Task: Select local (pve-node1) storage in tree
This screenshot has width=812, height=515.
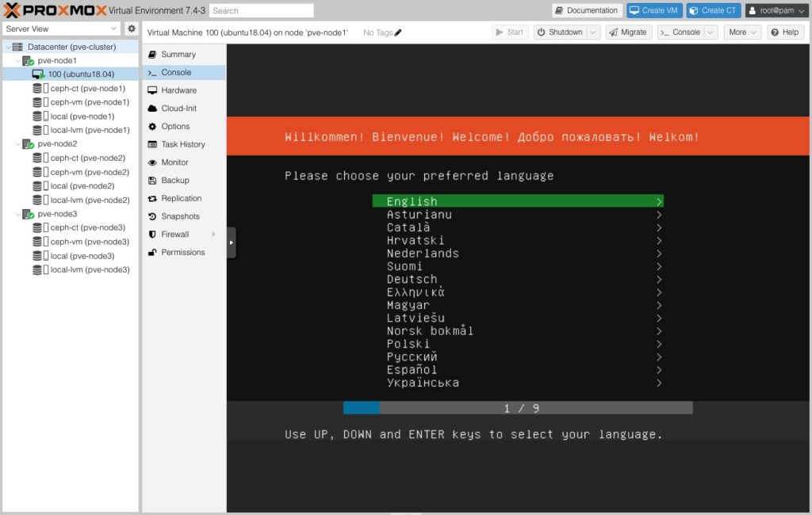Action: (71, 116)
